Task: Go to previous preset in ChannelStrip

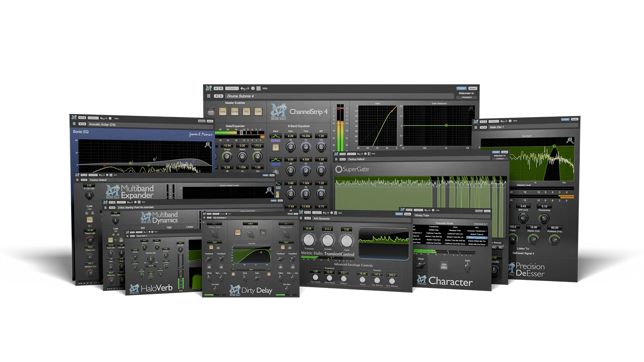Action: [216, 96]
